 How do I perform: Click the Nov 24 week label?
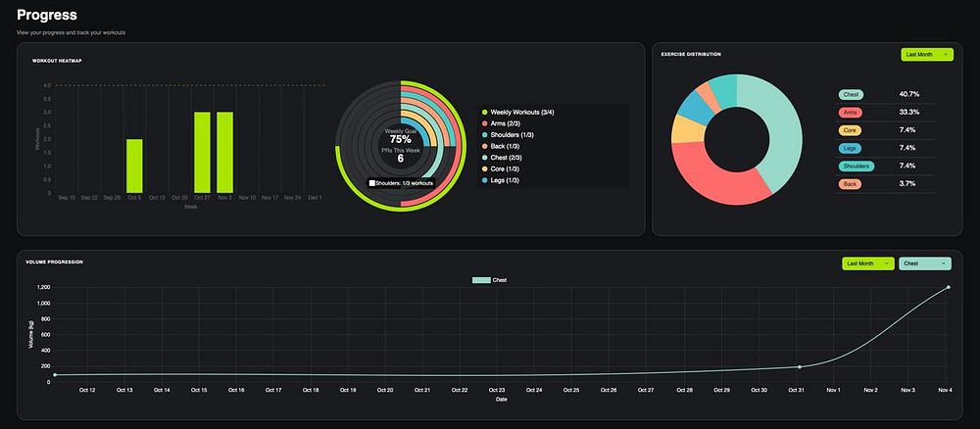pos(292,197)
